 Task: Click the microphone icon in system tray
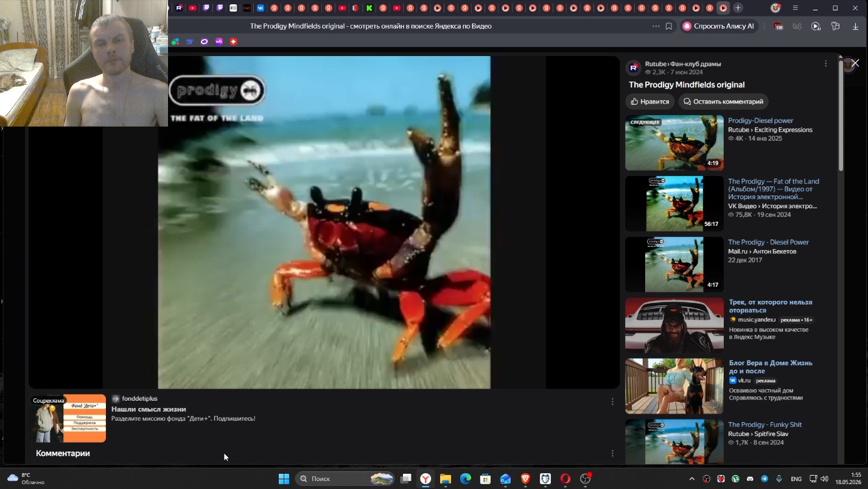[x=779, y=479]
